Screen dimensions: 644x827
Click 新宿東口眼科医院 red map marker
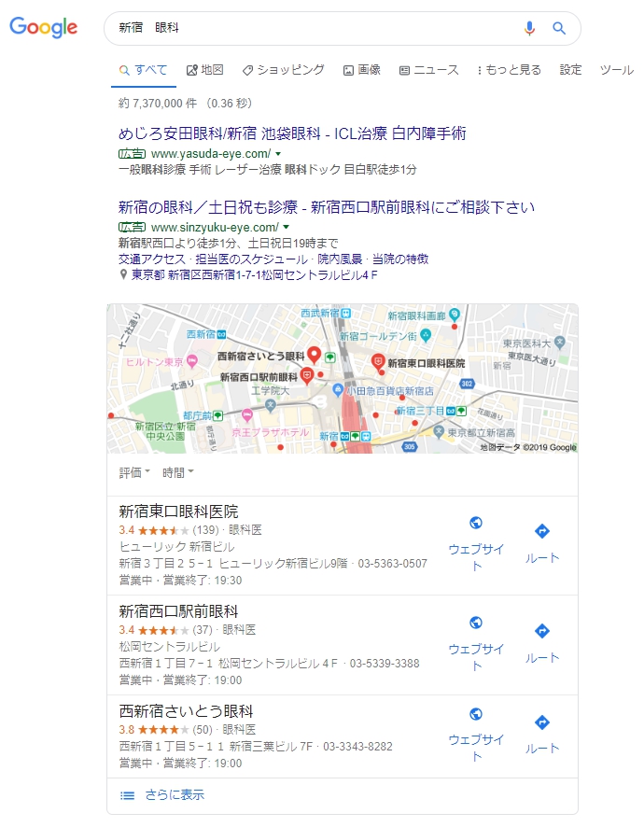[378, 362]
